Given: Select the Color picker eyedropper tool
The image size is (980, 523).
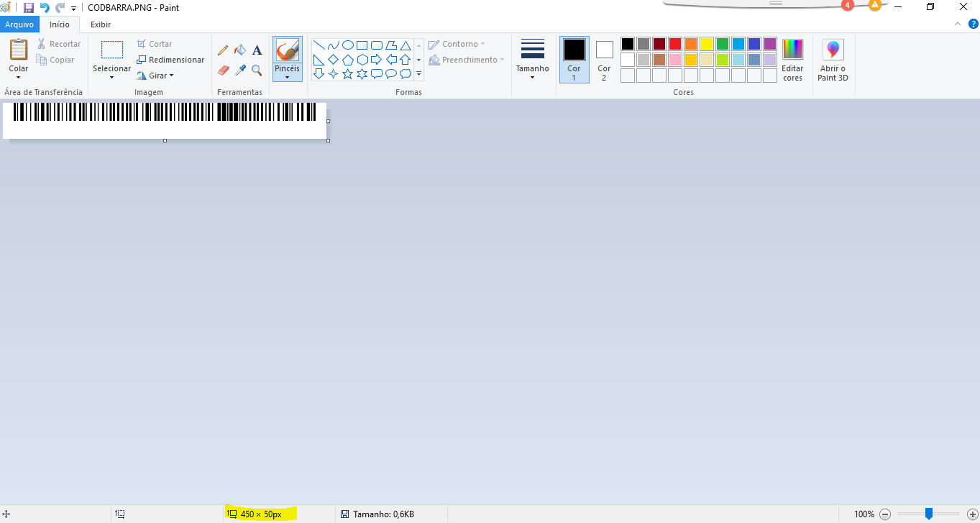Looking at the screenshot, I should [x=240, y=71].
